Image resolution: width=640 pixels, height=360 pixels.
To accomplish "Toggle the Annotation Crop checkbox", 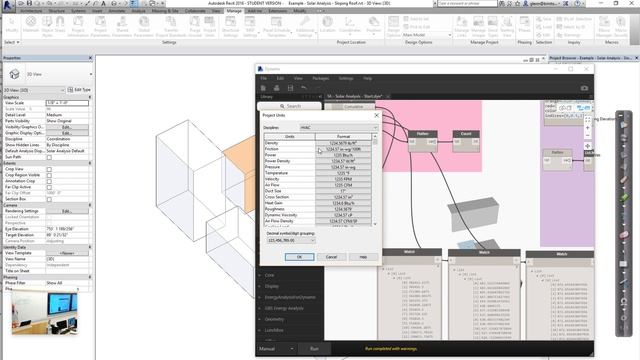I will (x=49, y=181).
